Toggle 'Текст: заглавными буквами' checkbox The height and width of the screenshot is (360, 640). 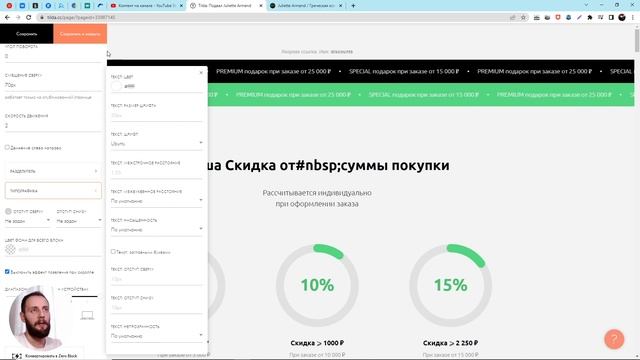pyautogui.click(x=113, y=252)
